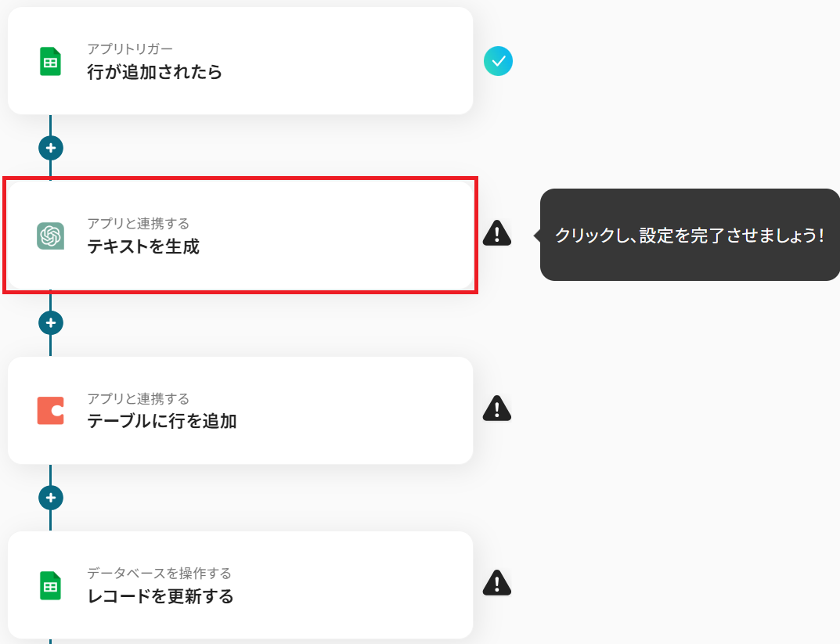This screenshot has height=644, width=840.
Task: Add step below テーブルに行を追加 card
Action: click(51, 497)
